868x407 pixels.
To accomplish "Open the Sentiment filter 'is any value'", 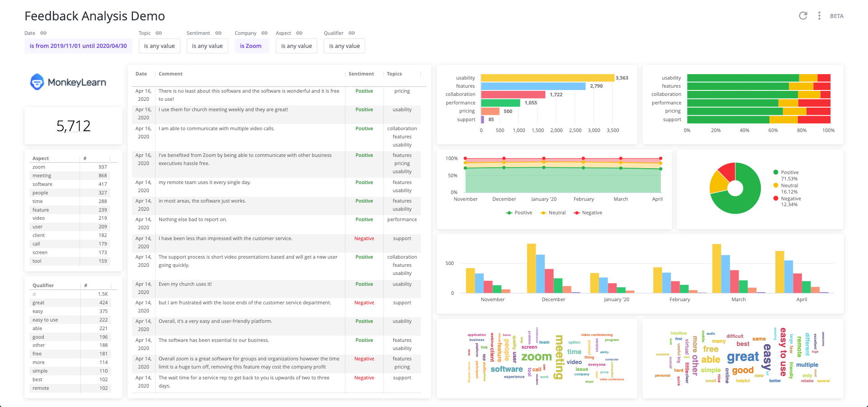I will [x=208, y=46].
